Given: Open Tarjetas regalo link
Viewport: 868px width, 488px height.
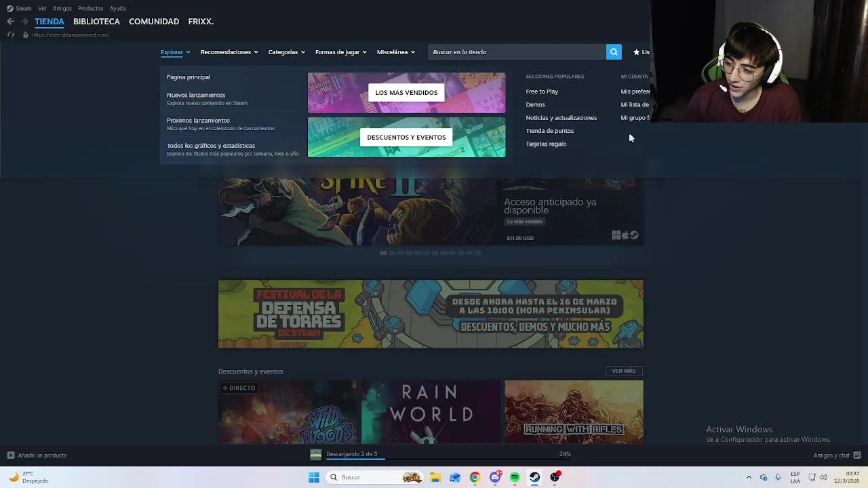Looking at the screenshot, I should (x=546, y=144).
